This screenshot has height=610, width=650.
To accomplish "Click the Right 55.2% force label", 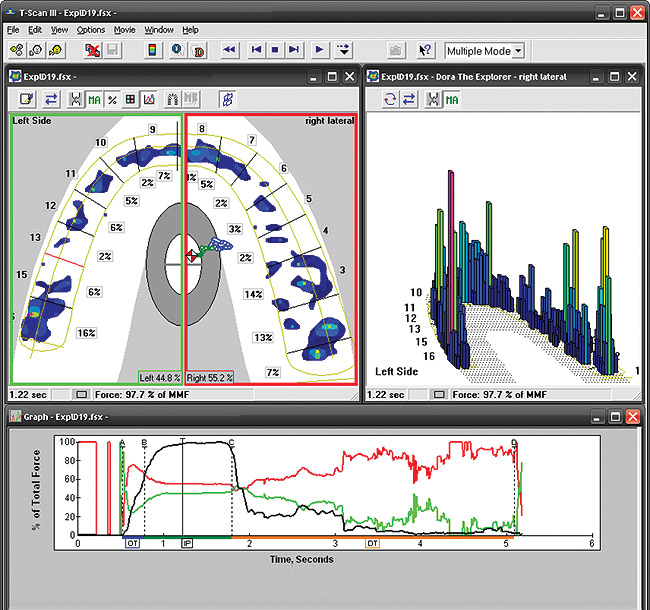I will click(x=210, y=377).
